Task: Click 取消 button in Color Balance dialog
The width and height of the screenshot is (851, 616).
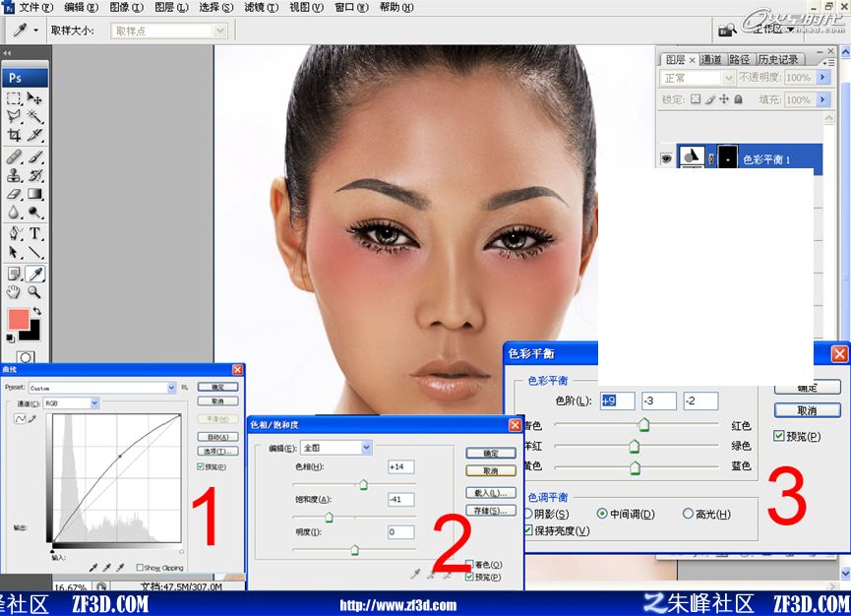Action: pos(807,411)
